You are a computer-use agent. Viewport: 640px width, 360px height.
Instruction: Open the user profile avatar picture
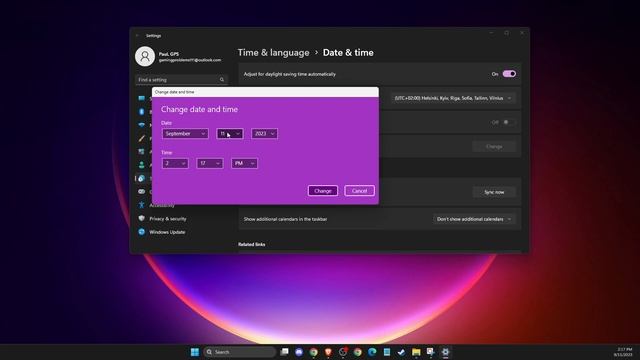pos(145,56)
